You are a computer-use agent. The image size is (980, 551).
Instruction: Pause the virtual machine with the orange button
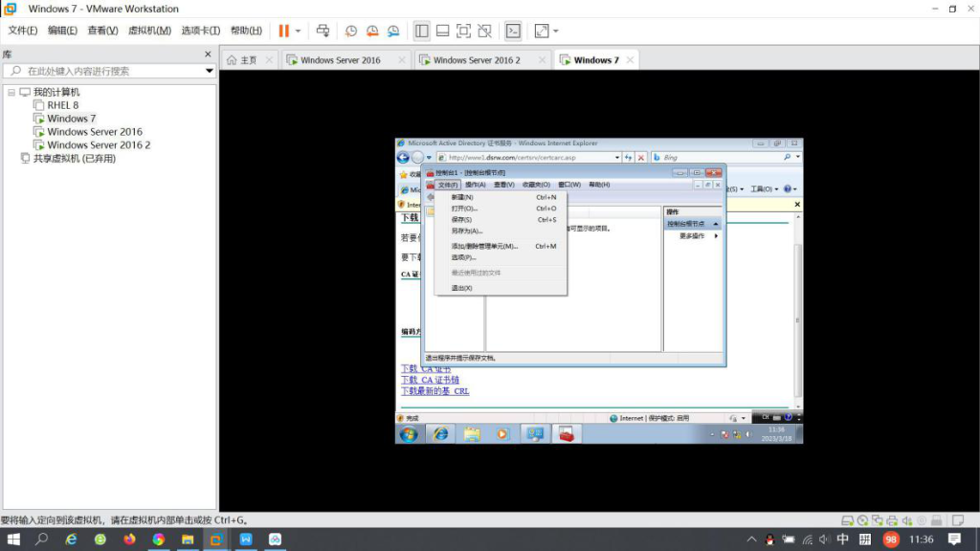[283, 31]
